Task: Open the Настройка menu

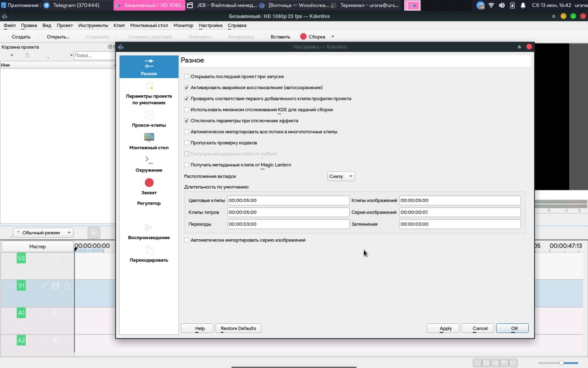Action: (210, 25)
